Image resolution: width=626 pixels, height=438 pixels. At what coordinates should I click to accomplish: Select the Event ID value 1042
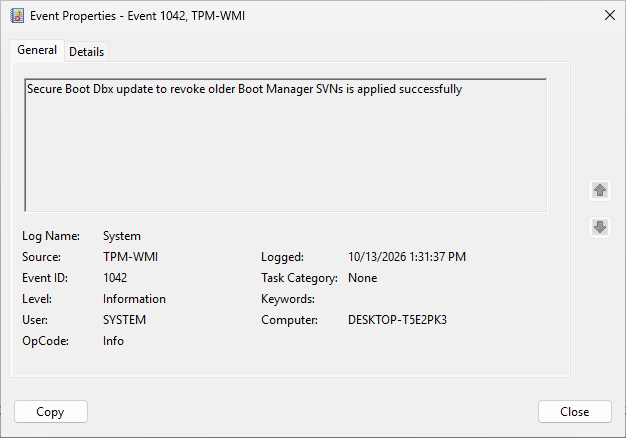pos(115,278)
